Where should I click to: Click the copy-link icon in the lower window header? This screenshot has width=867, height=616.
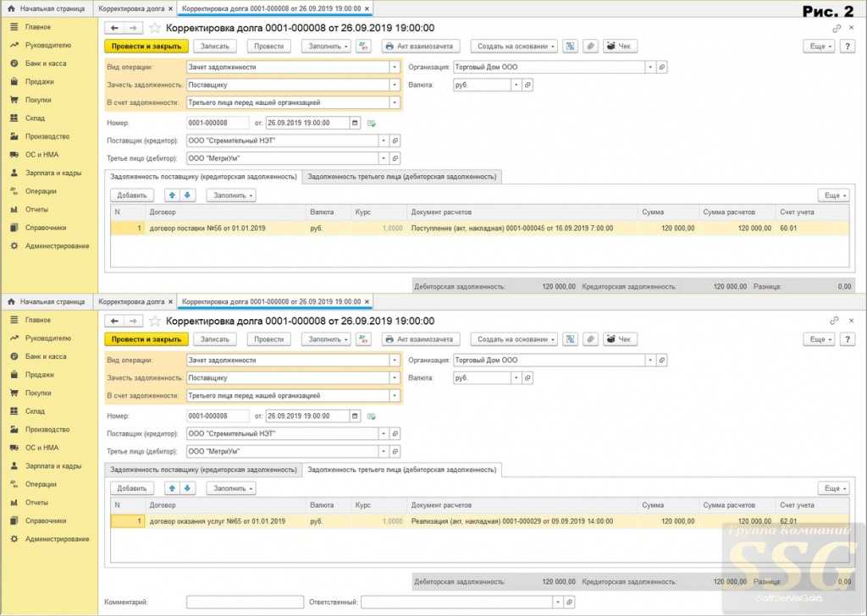[834, 322]
